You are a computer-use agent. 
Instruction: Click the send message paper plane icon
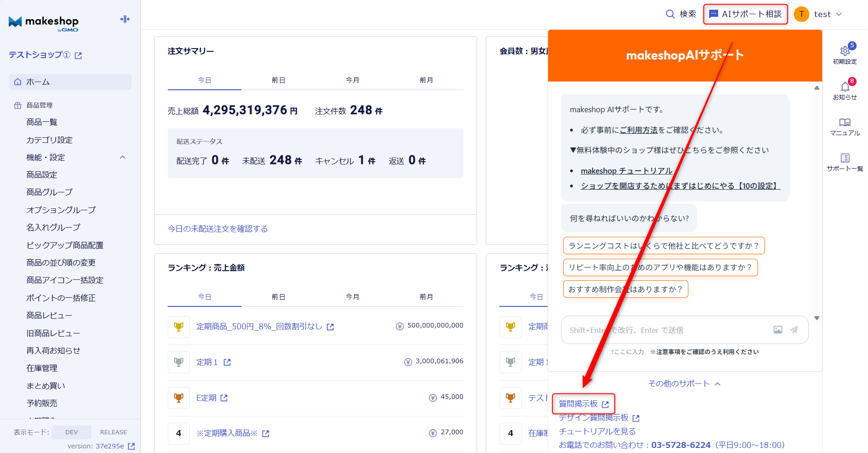coord(794,330)
